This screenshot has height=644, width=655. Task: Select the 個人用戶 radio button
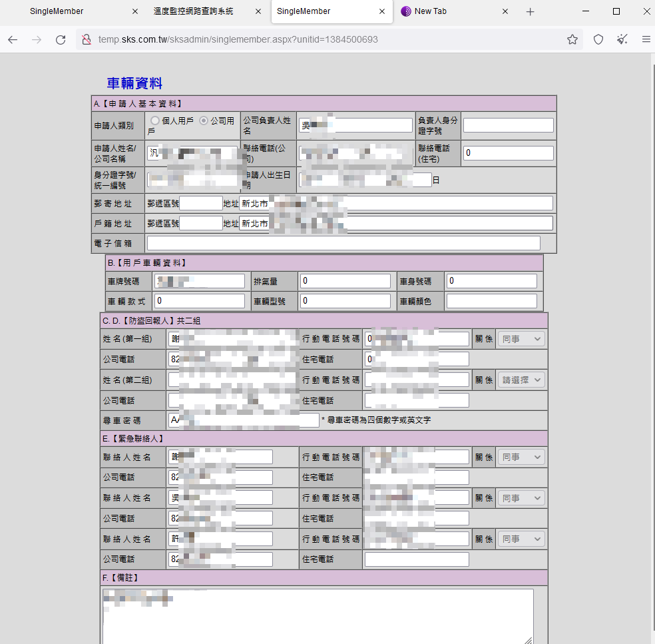[155, 121]
